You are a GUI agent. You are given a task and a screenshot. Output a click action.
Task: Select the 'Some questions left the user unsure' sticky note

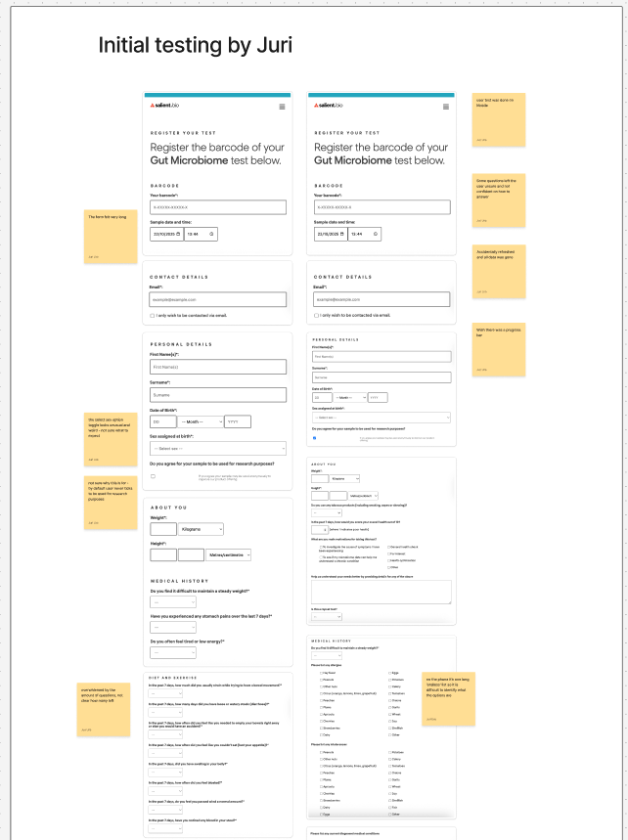point(499,200)
